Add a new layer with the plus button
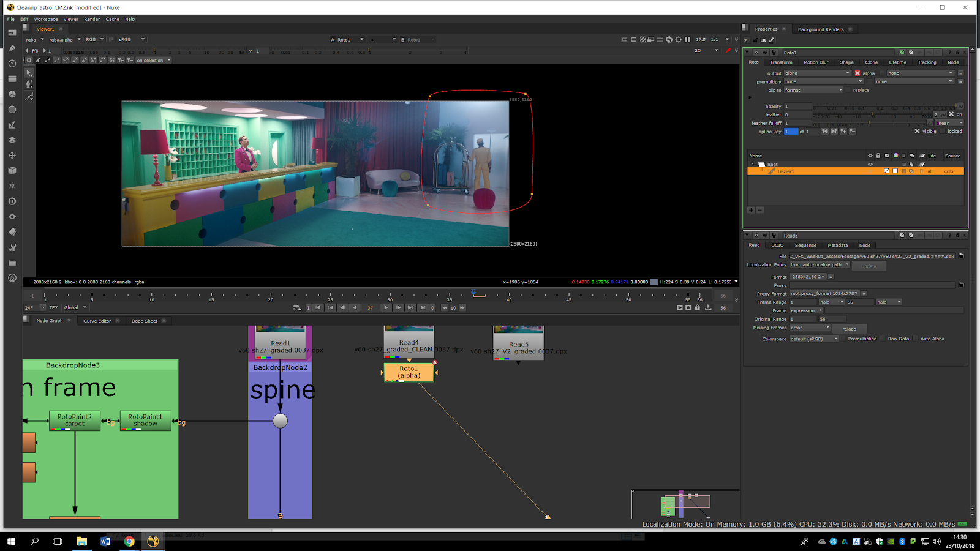This screenshot has height=551, width=980. [751, 210]
